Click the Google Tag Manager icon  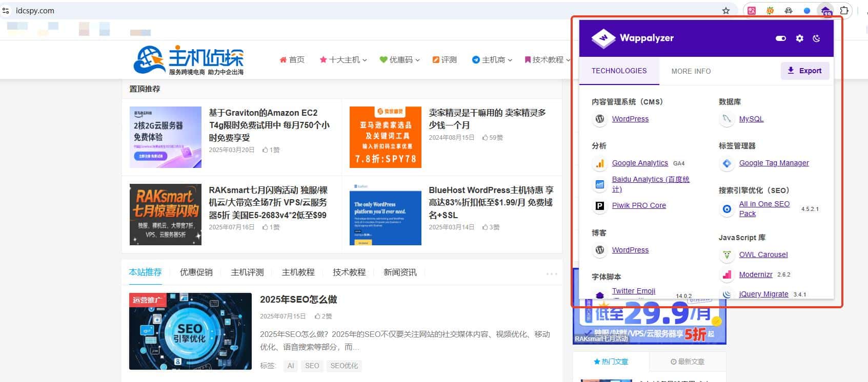point(726,163)
